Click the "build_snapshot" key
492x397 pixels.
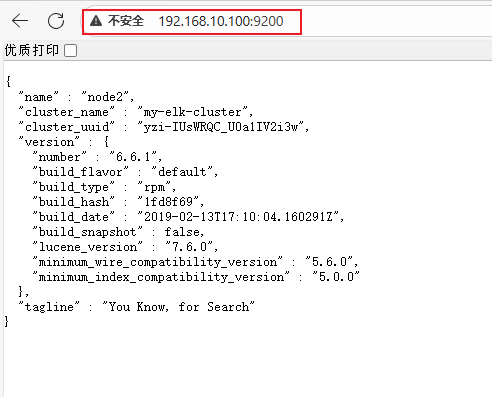pos(88,232)
